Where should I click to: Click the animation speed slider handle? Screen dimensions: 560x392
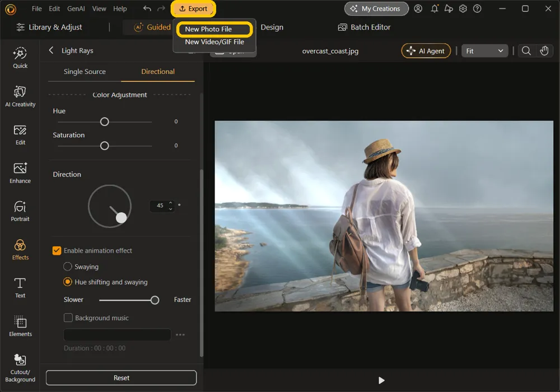155,300
